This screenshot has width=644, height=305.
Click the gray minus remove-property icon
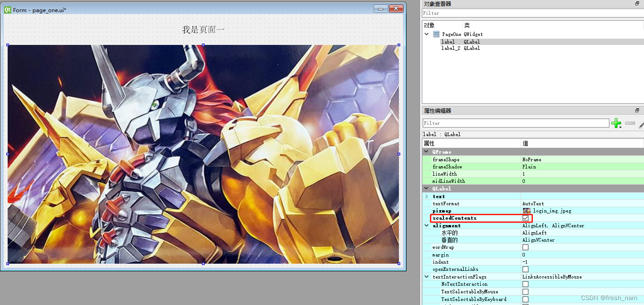pos(630,123)
